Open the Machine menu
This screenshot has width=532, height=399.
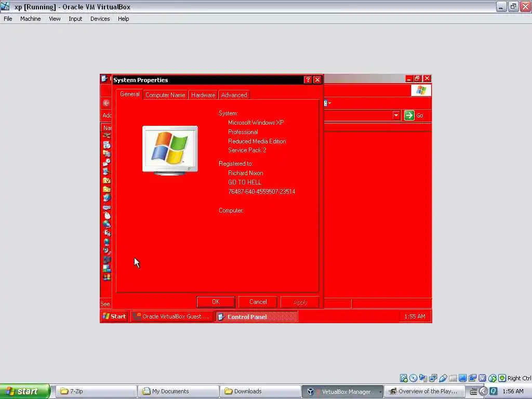click(31, 19)
